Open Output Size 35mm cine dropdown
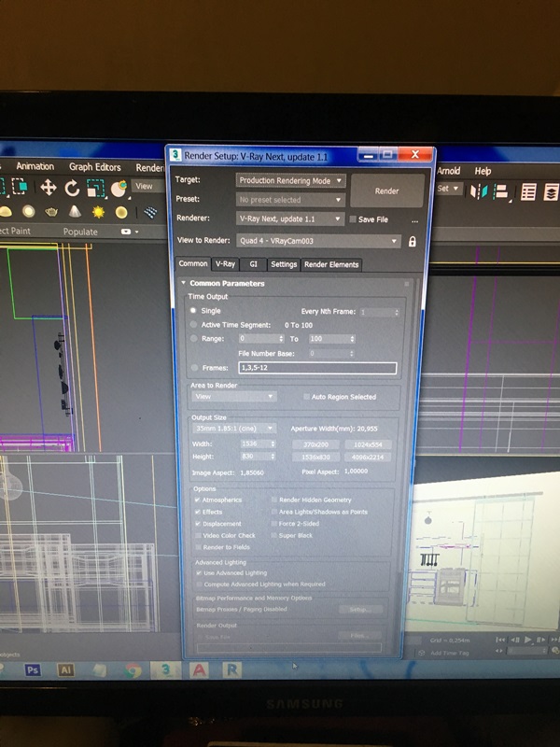 pos(234,429)
